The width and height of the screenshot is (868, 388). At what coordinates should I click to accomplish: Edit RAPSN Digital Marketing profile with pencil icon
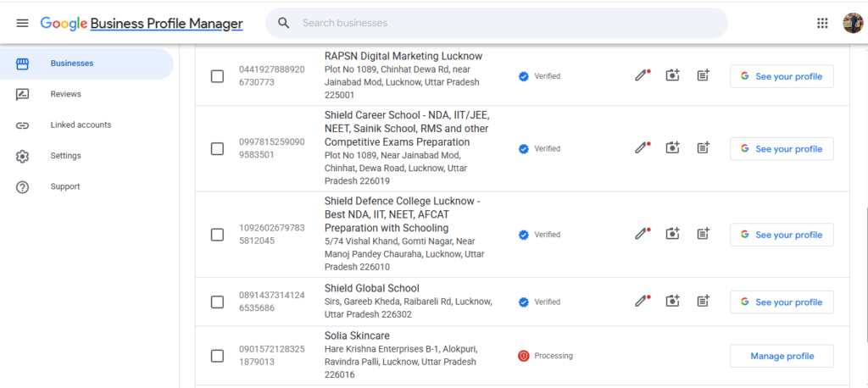click(x=642, y=76)
